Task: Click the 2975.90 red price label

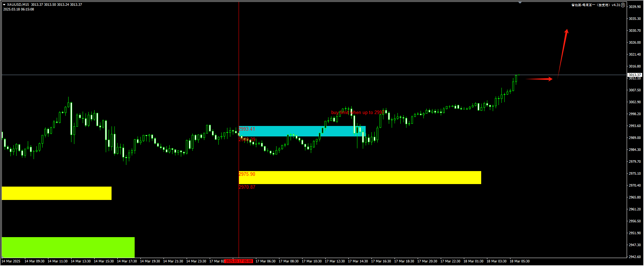Action: (x=247, y=174)
